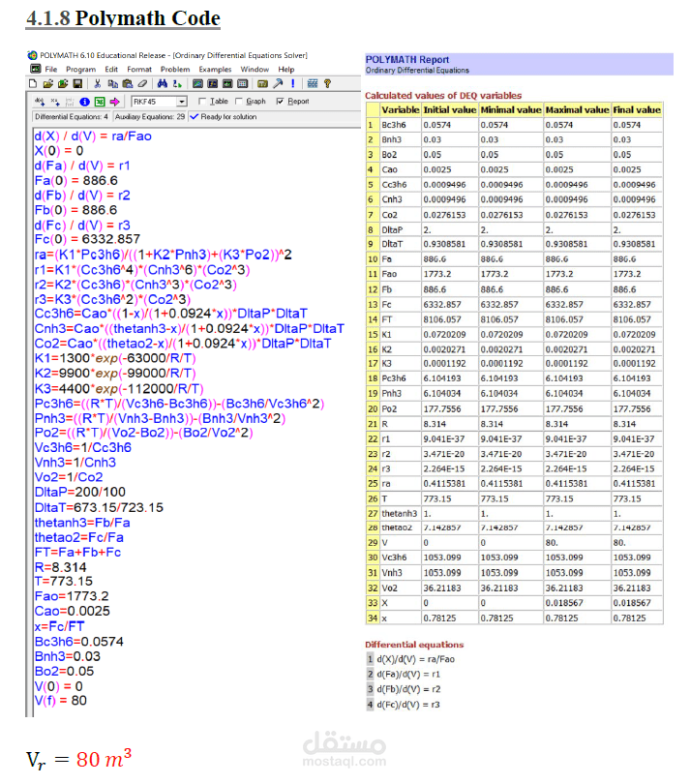The height and width of the screenshot is (784, 690).
Task: Click add differential equation d(x) icon
Action: 40,102
